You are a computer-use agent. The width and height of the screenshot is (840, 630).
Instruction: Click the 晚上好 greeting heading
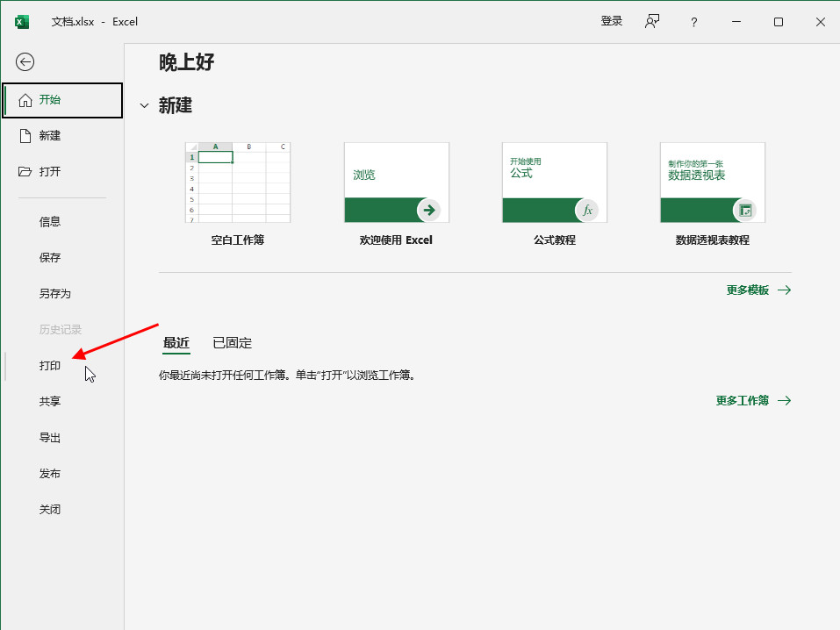tap(186, 62)
